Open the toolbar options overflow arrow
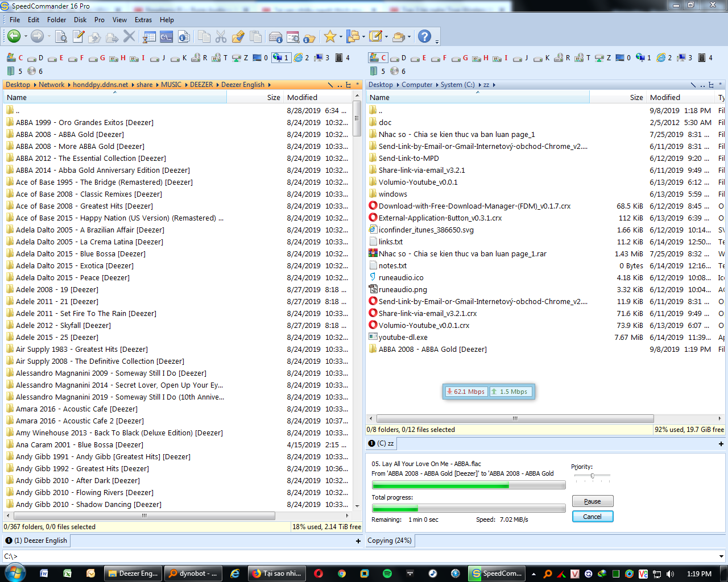Screen dimensions: 728x582 (437, 41)
